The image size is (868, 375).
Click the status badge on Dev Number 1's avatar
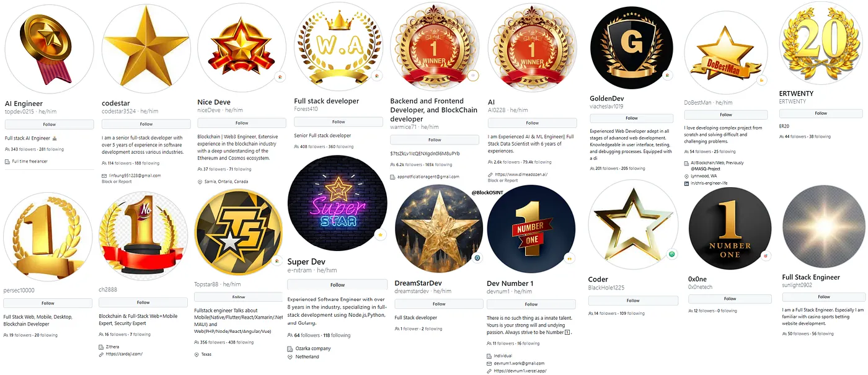click(570, 258)
